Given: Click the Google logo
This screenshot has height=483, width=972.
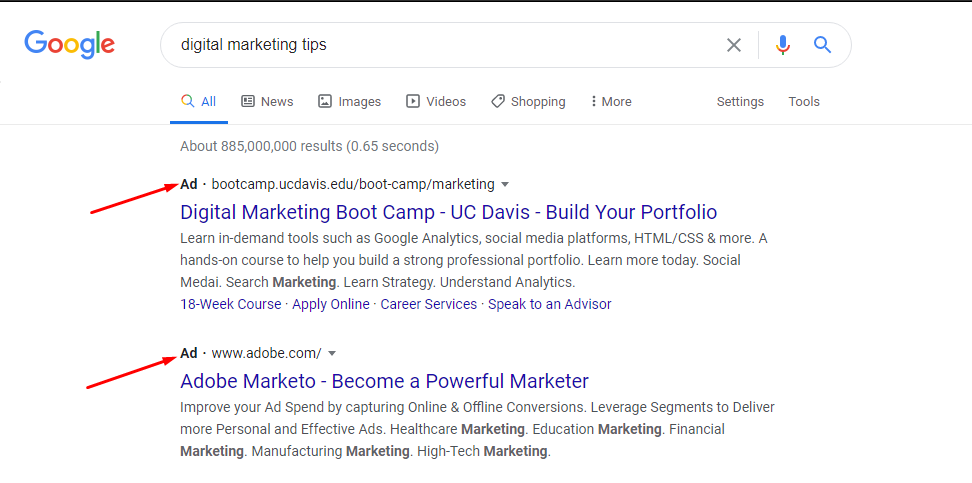Looking at the screenshot, I should [x=70, y=44].
